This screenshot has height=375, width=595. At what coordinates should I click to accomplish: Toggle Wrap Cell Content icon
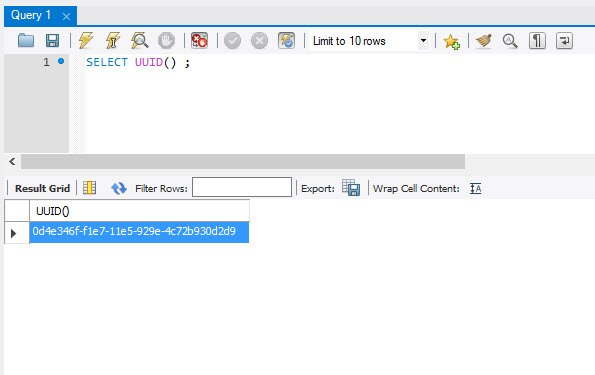[x=475, y=188]
